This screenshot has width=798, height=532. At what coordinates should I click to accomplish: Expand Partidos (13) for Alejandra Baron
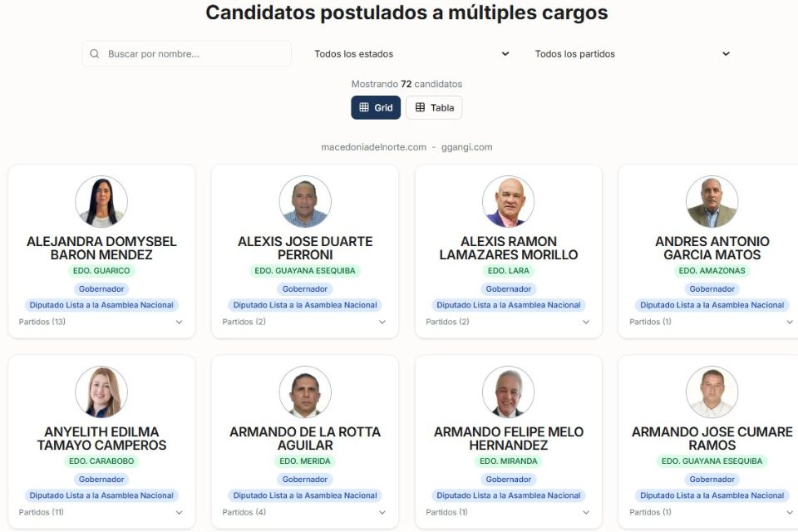(101, 322)
